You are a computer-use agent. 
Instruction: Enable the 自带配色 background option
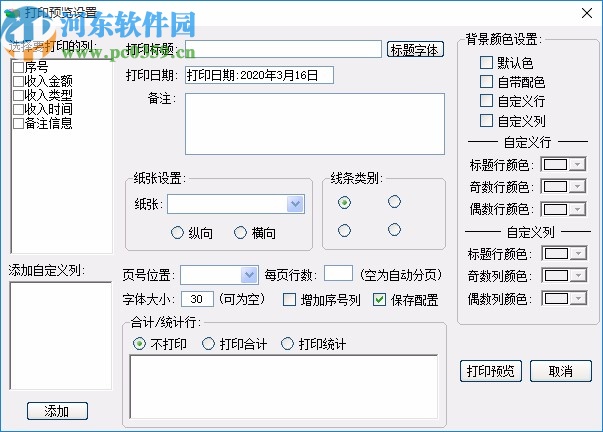(x=486, y=82)
